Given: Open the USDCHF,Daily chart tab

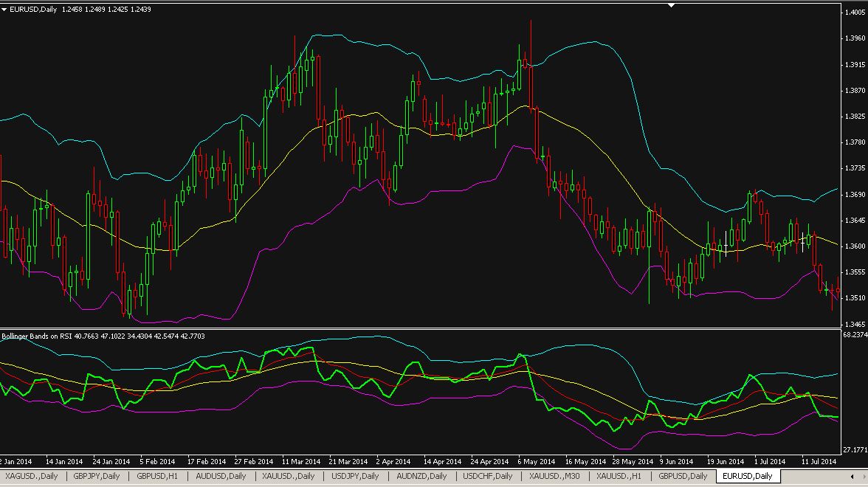Looking at the screenshot, I should point(488,476).
